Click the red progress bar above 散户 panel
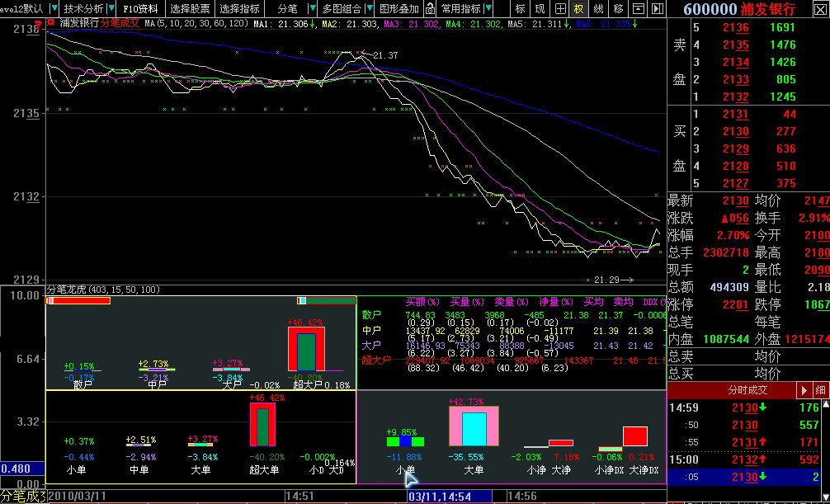 point(78,300)
